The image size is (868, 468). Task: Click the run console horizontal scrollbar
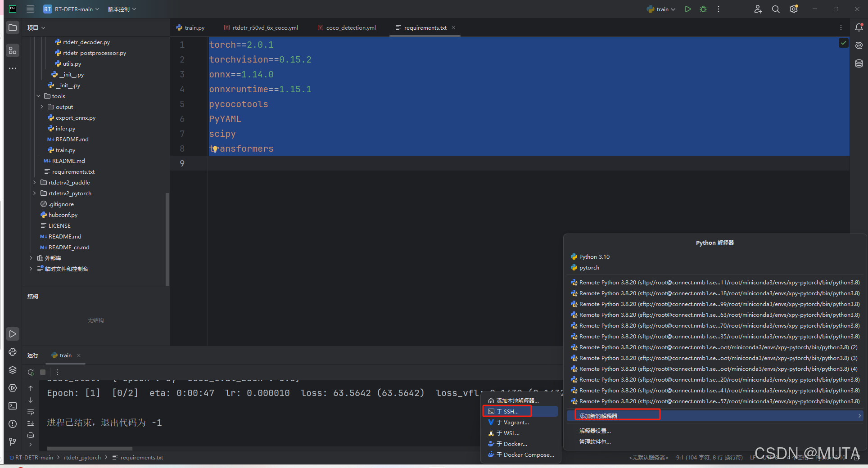coord(90,448)
